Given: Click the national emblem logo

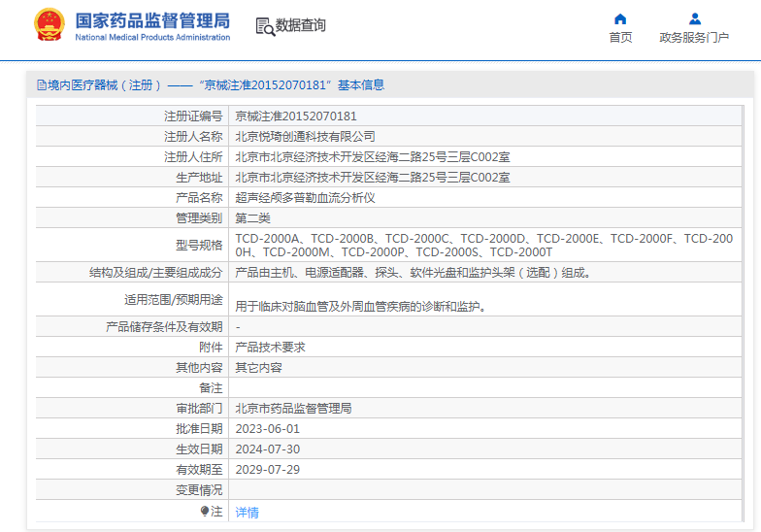Looking at the screenshot, I should [49, 24].
